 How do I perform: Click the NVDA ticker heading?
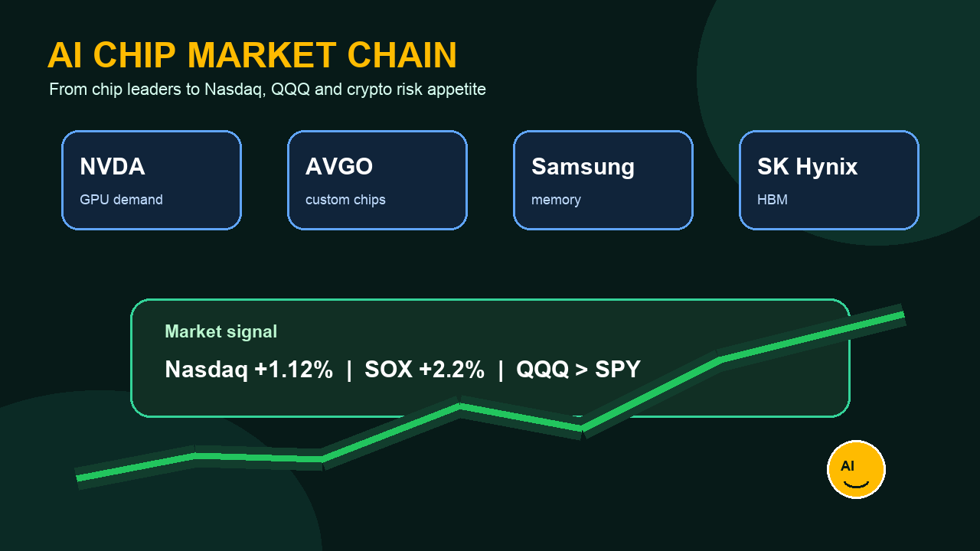(x=113, y=166)
